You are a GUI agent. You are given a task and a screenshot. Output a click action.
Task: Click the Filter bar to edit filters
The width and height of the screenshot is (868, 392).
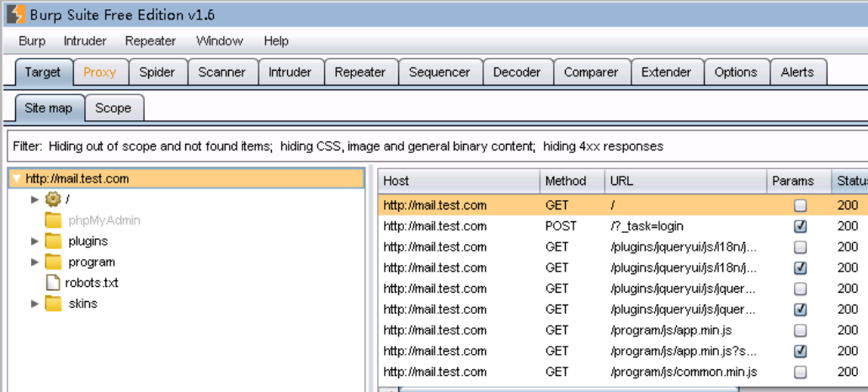(437, 146)
